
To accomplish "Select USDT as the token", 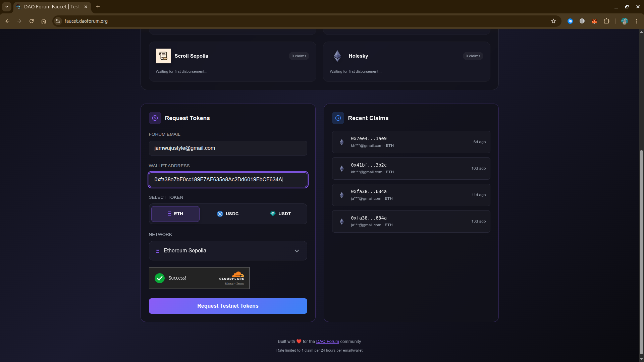I will (x=280, y=214).
